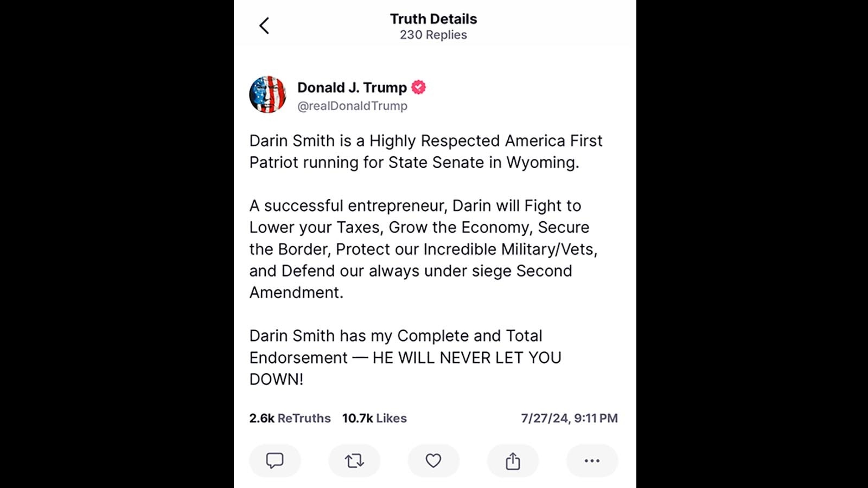868x488 pixels.
Task: Share the post via the share icon
Action: 513,461
